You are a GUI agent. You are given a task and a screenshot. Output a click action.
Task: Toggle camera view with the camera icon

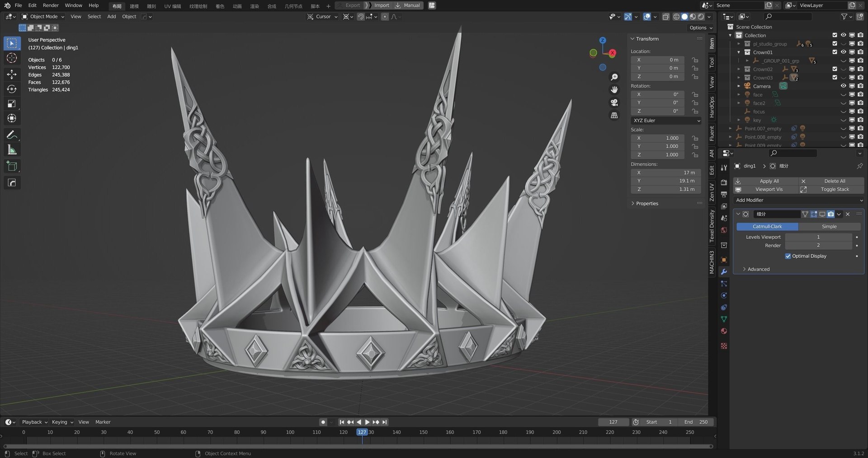(x=614, y=103)
